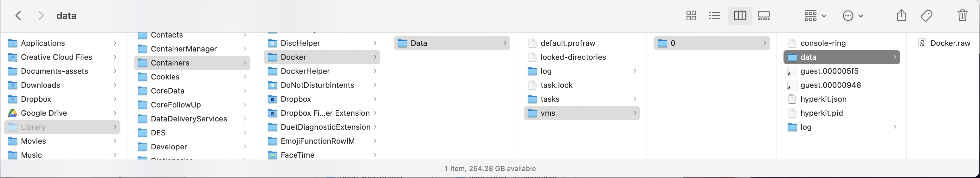Switch to list view
This screenshot has width=980, height=178.
coord(714,16)
